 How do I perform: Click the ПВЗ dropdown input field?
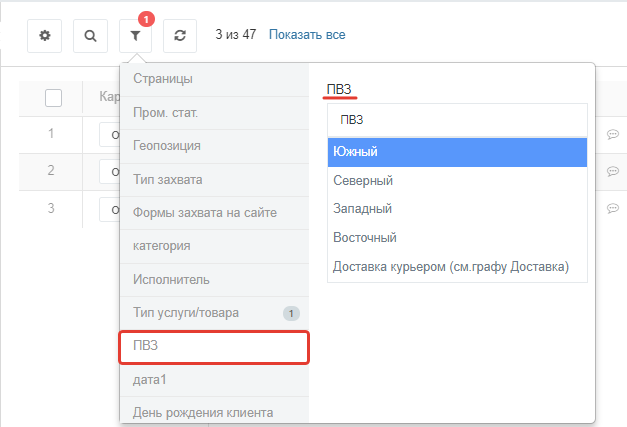457,120
